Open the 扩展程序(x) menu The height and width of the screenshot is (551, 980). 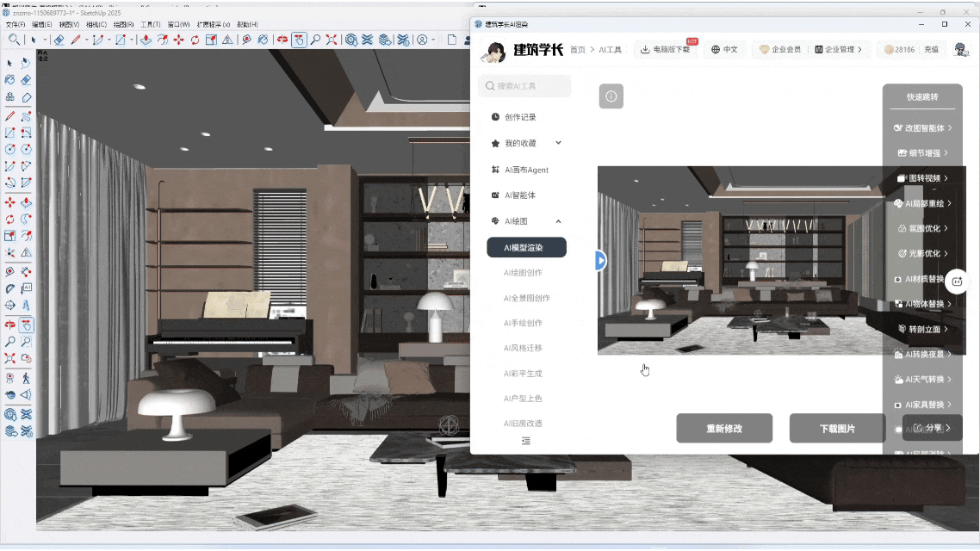click(213, 24)
